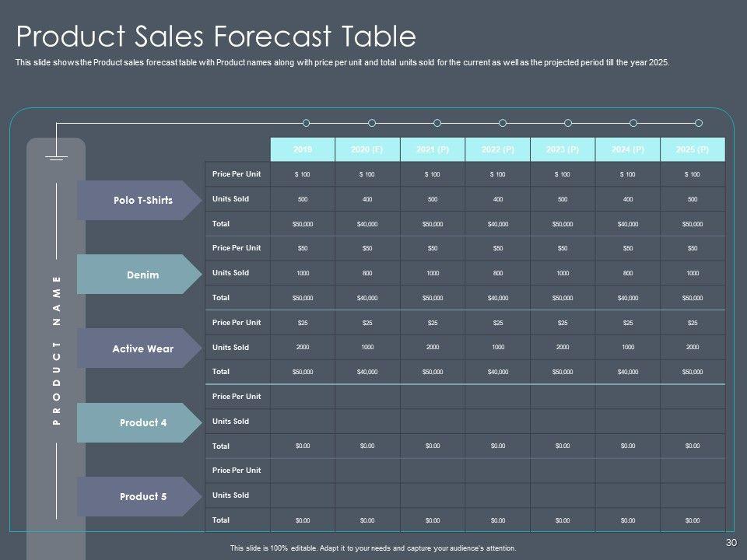Click the vertical PRODUCT NAME label
Viewport: 747px width, 560px height.
coord(56,350)
